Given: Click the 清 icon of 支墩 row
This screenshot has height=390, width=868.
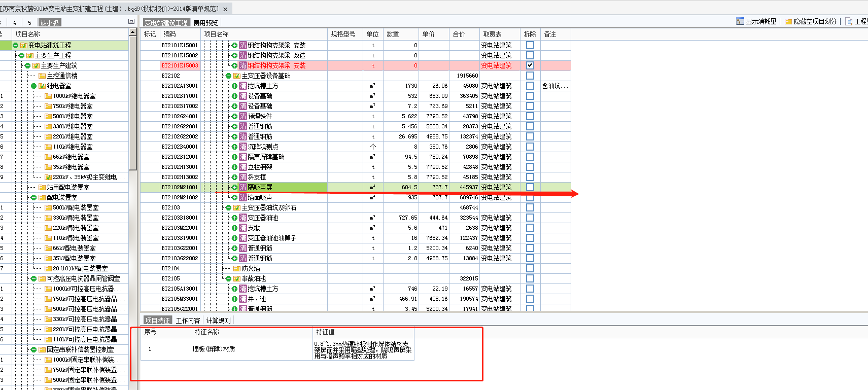Looking at the screenshot, I should tap(243, 228).
